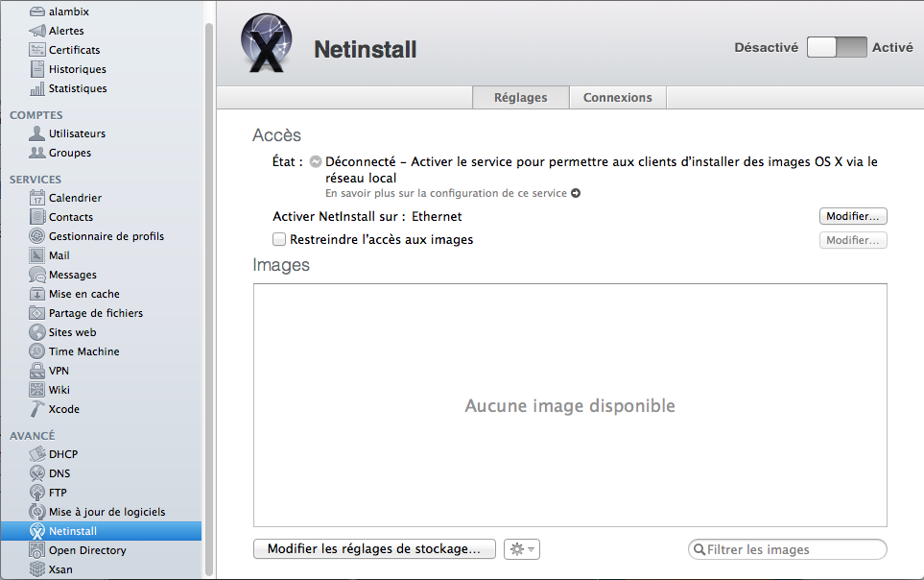
Task: Click Modifier button for Ethernet interface
Action: point(852,217)
